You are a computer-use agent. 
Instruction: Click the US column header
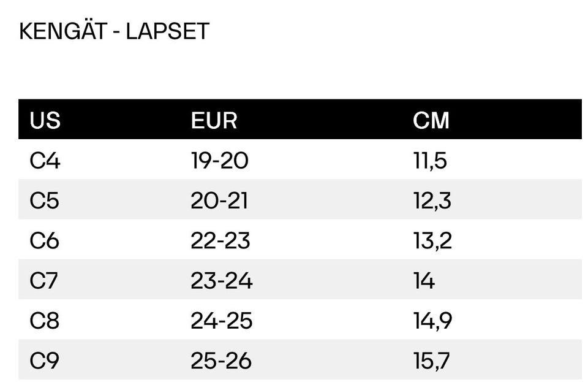pyautogui.click(x=45, y=120)
